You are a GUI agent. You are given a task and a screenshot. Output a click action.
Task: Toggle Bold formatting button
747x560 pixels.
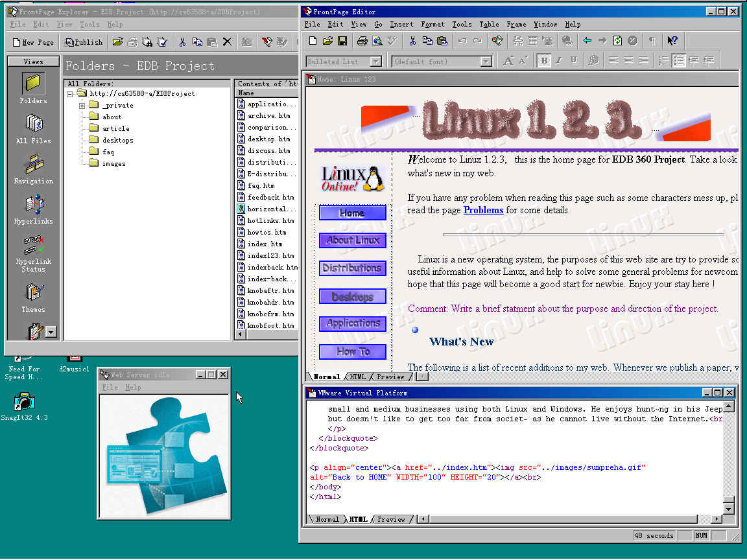pyautogui.click(x=544, y=61)
